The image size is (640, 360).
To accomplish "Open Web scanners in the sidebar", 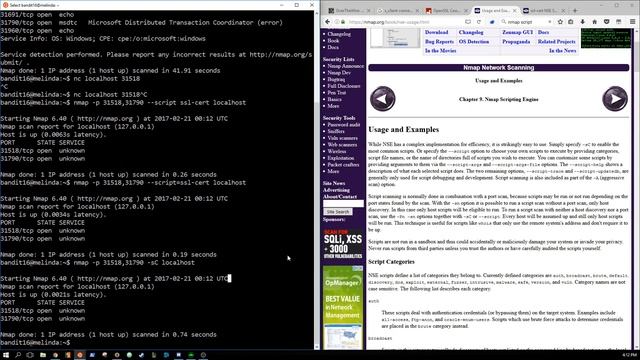I will 342,145.
